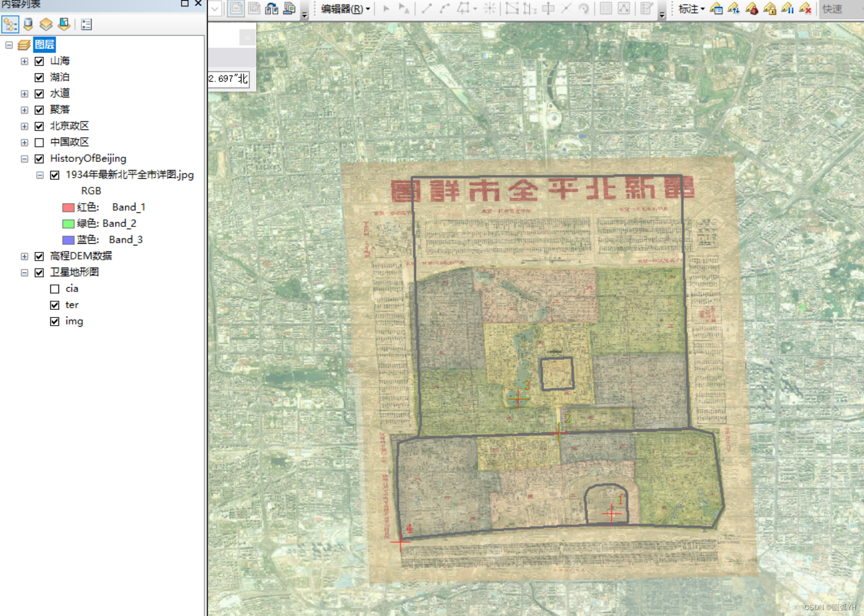The image size is (864, 616).
Task: Uncheck 卫星地形图 group checkbox
Action: 39,273
